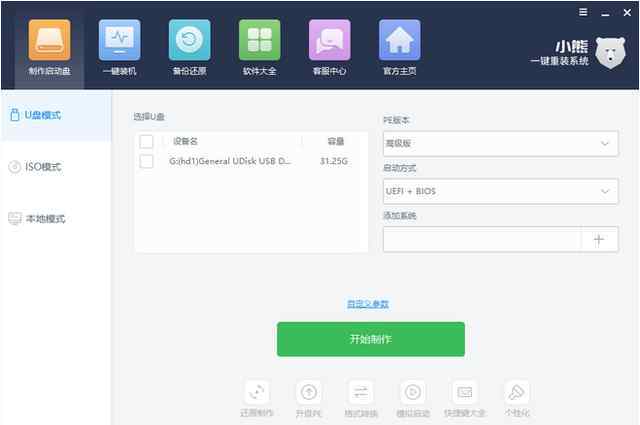Click the plus button to add system
Screen dimensions: 640x425
point(599,240)
